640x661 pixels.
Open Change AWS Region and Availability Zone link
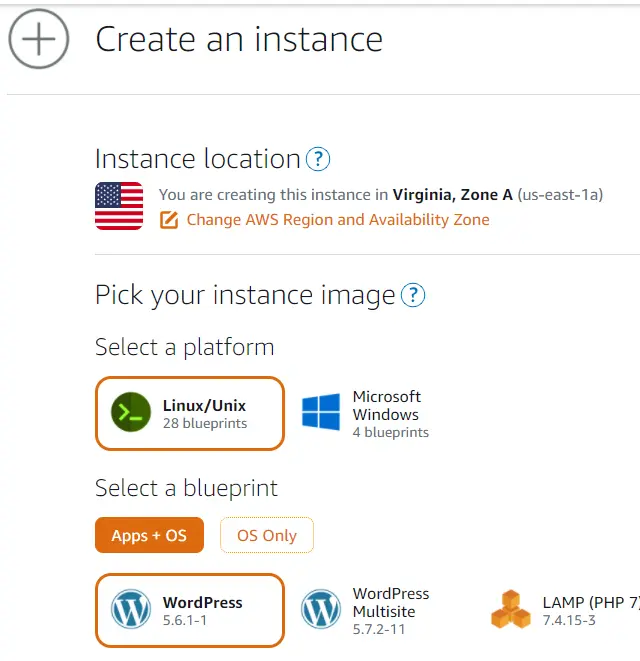pyautogui.click(x=338, y=220)
